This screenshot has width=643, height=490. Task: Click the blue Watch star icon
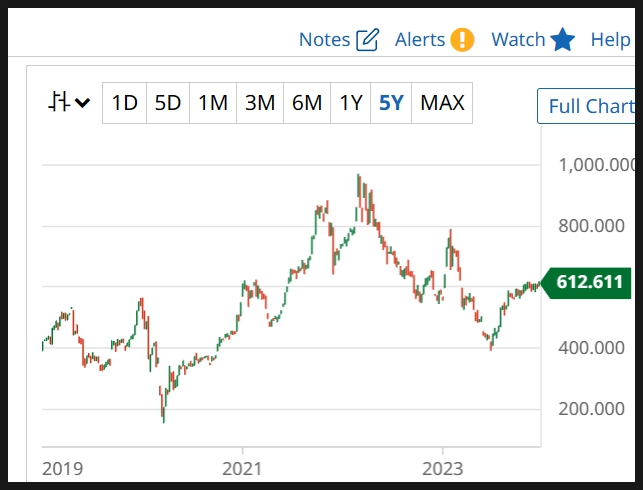click(563, 39)
